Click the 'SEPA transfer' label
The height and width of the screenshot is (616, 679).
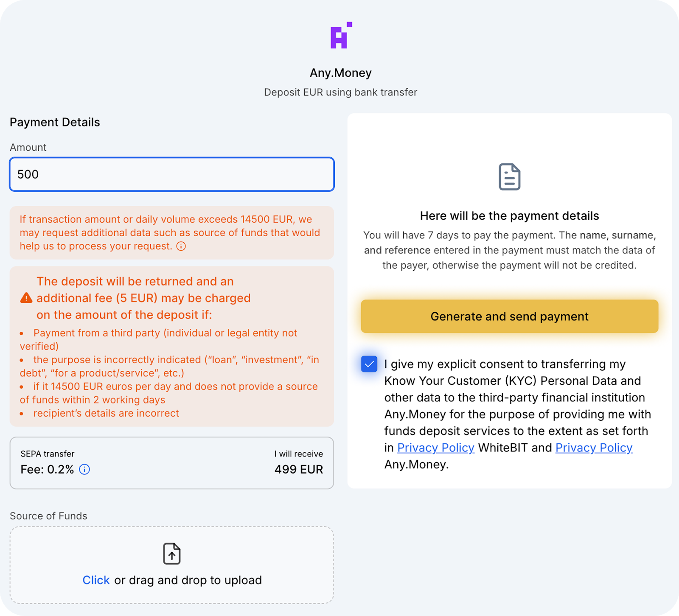[48, 454]
